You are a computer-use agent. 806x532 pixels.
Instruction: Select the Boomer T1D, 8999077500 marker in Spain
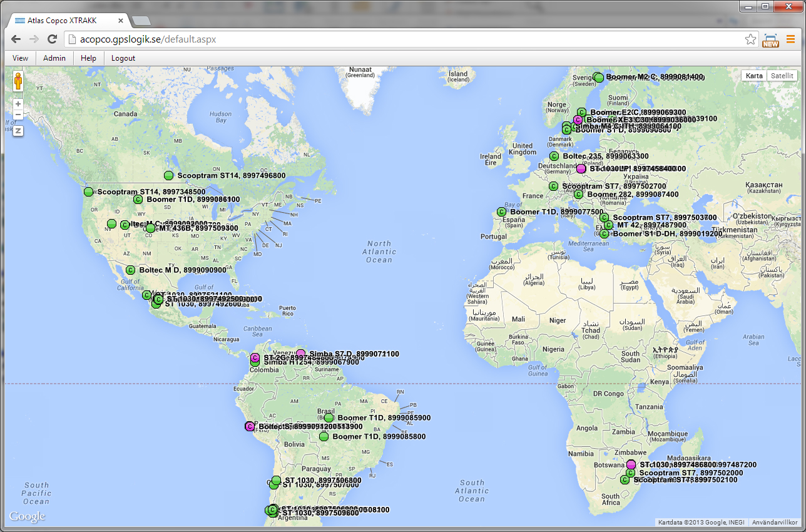pyautogui.click(x=501, y=212)
